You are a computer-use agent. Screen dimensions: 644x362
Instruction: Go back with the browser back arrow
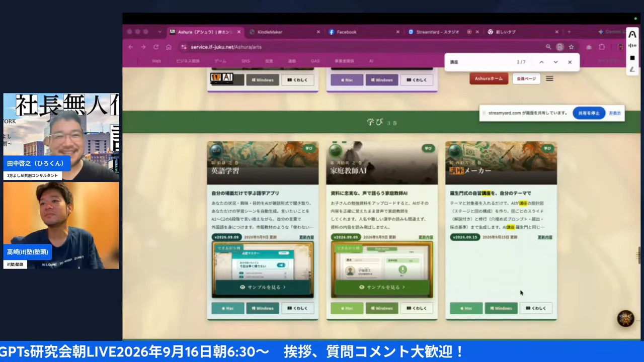pyautogui.click(x=130, y=47)
